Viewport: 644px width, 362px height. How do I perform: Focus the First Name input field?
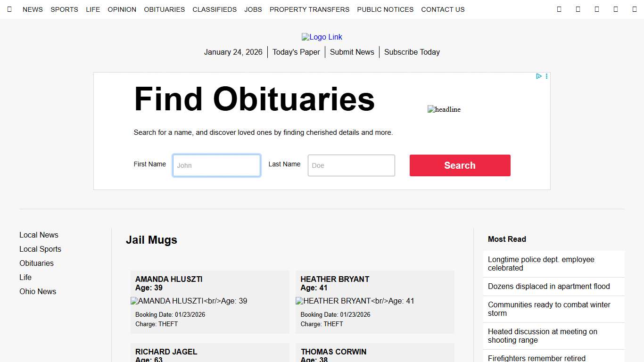(x=216, y=165)
